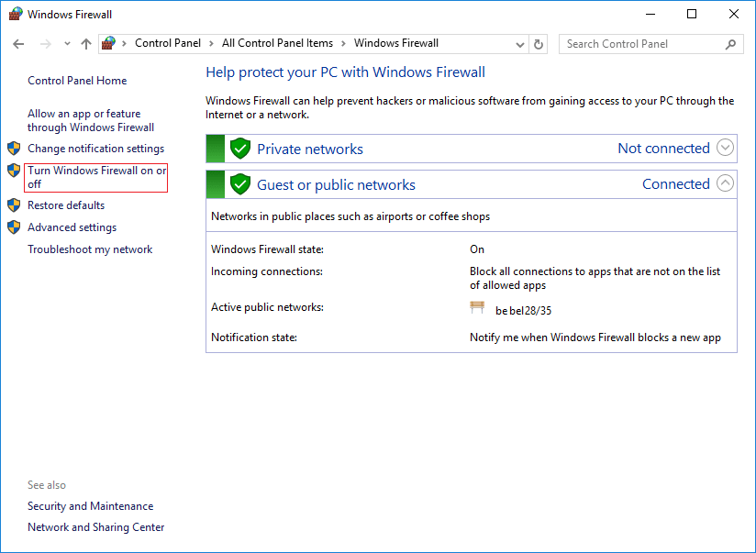Click in the Search Control Panel field
This screenshot has height=553, width=756.
click(642, 44)
